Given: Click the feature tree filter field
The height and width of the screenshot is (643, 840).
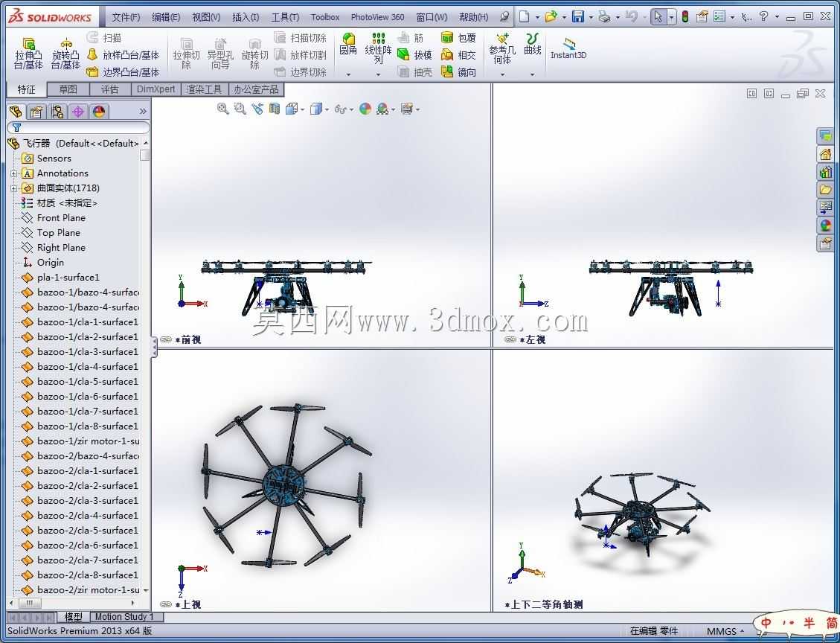Looking at the screenshot, I should pos(78,127).
